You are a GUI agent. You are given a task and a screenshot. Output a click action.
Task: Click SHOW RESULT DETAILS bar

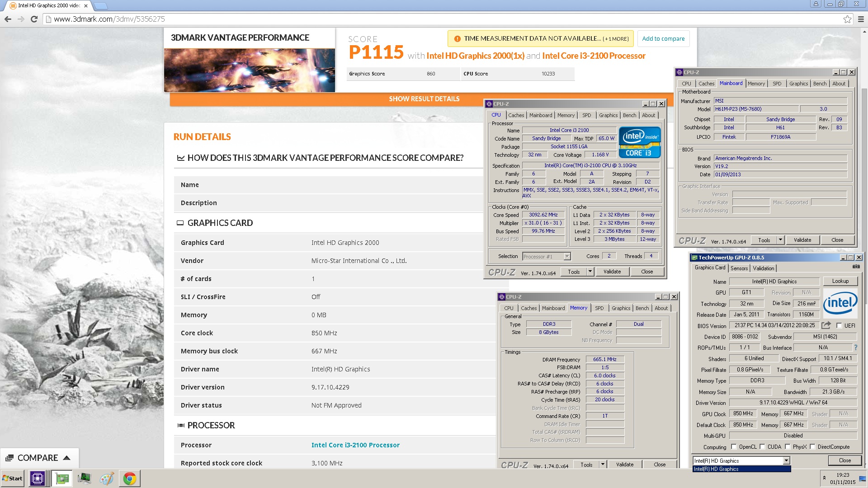(424, 99)
